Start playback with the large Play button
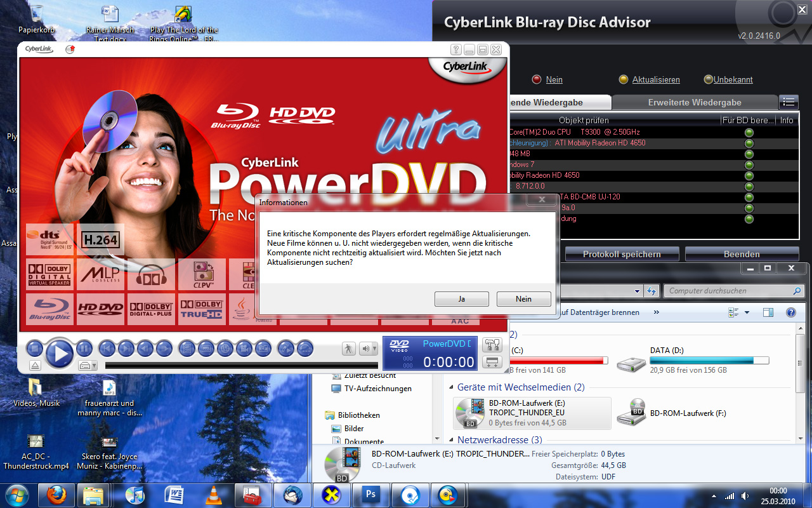The width and height of the screenshot is (812, 508). pyautogui.click(x=60, y=353)
